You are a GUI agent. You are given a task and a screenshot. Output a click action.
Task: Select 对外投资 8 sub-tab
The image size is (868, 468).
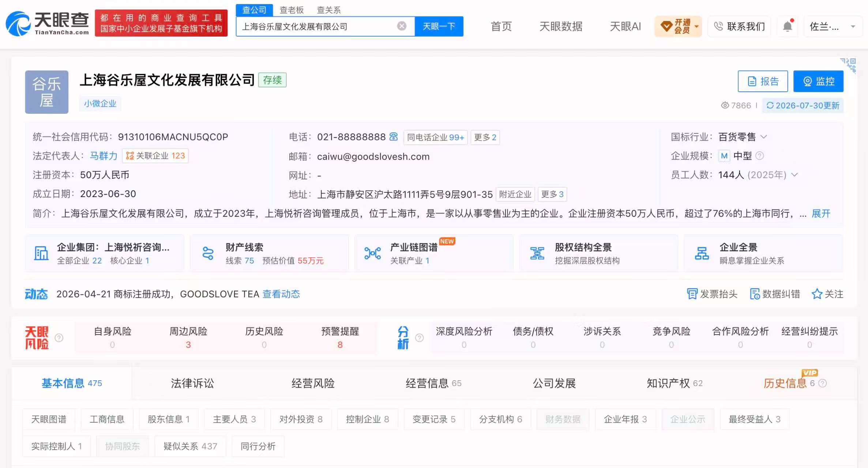tap(301, 419)
